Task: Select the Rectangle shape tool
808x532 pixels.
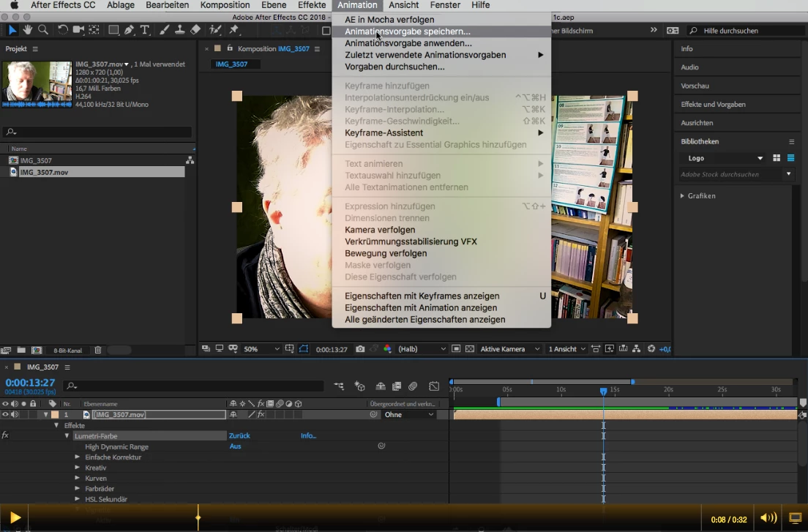Action: click(x=113, y=30)
